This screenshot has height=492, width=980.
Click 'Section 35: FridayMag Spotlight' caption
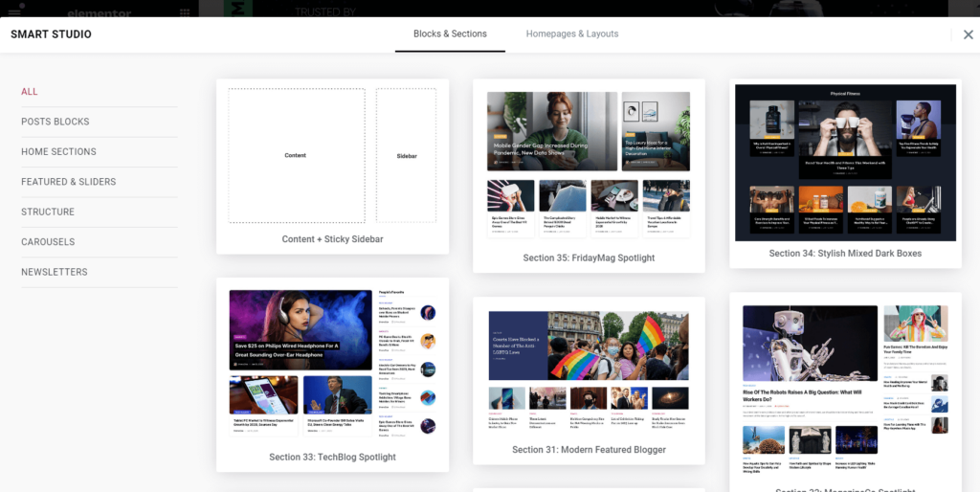[589, 257]
